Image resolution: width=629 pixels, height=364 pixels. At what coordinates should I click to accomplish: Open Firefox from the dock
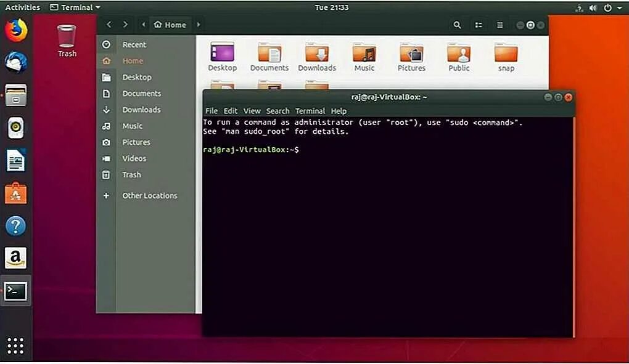tap(16, 30)
